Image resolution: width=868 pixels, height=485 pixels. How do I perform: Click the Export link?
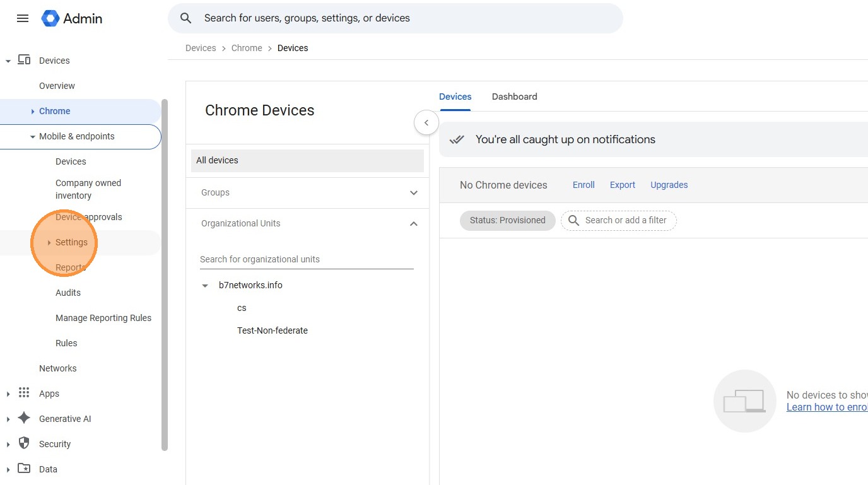[622, 185]
